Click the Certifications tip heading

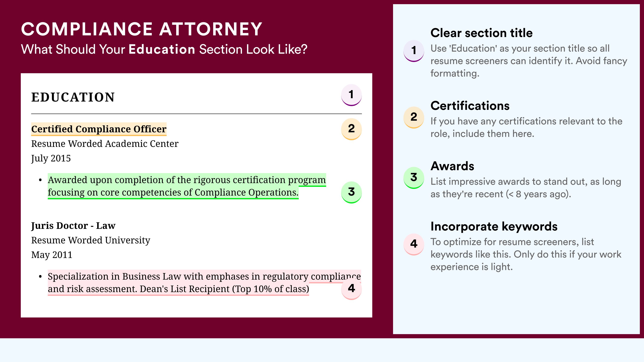[470, 106]
